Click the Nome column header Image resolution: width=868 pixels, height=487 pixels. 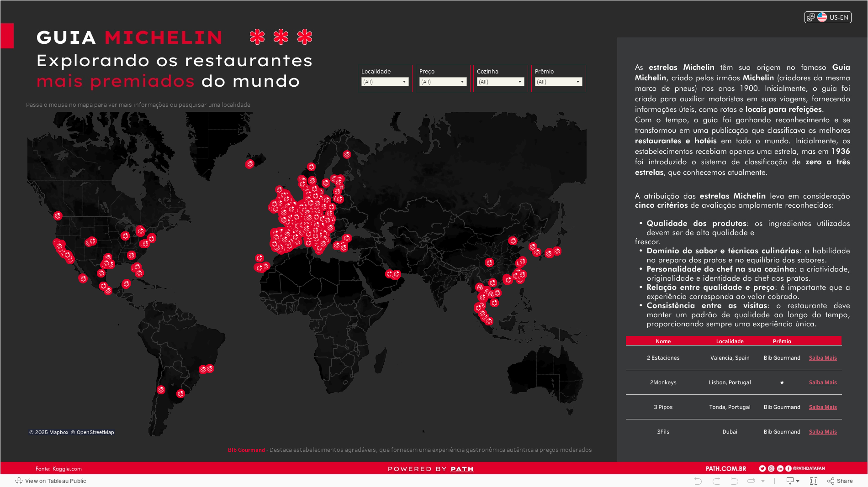[663, 341]
